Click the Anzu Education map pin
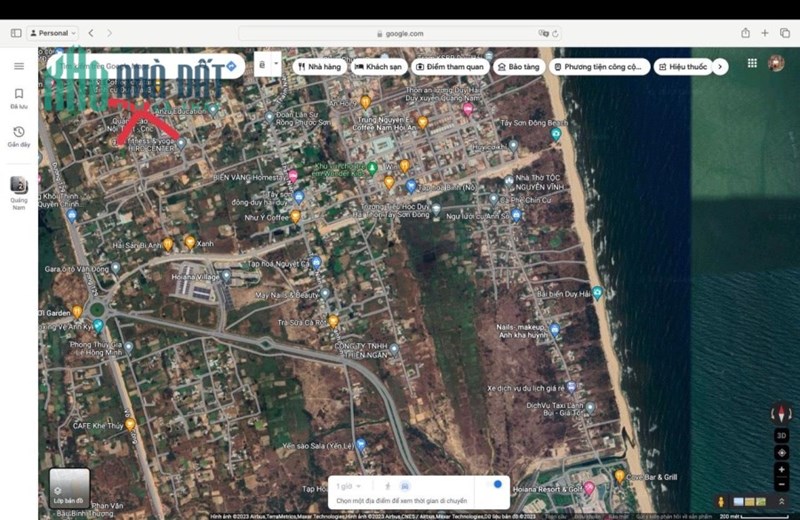 click(x=213, y=109)
